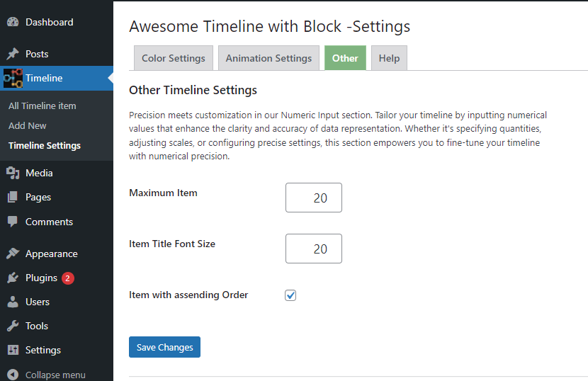Screen dimensions: 588x381
Task: Click the Awesome Timeline with Block -Settings title
Action: tap(269, 27)
